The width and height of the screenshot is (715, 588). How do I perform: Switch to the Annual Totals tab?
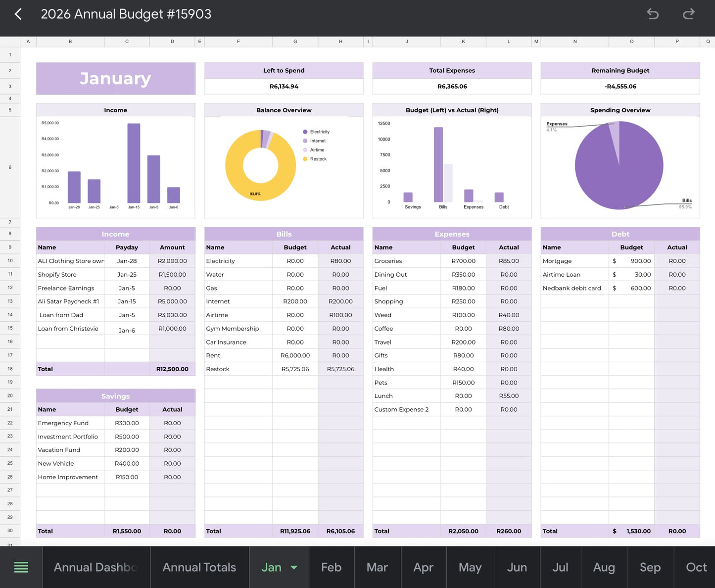click(x=199, y=567)
